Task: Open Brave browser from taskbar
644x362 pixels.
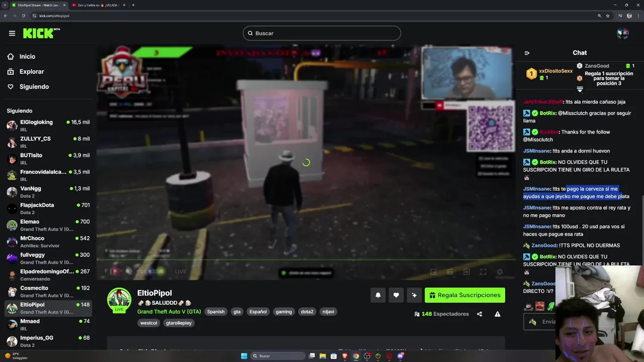Action: pyautogui.click(x=345, y=356)
